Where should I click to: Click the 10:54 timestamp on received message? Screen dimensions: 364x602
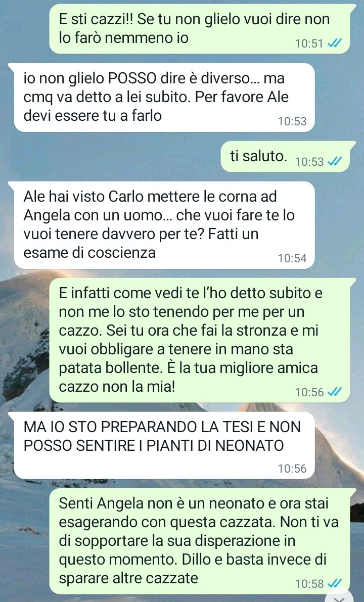point(292,258)
